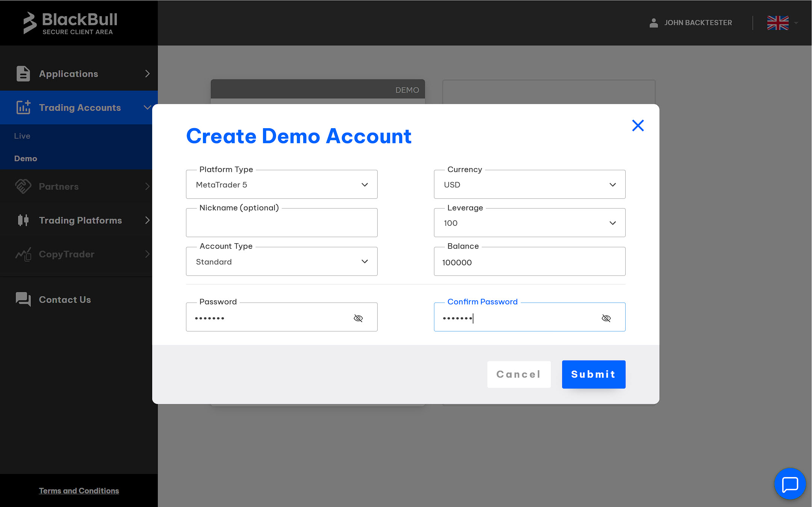Click the CopyTrader graph icon

pyautogui.click(x=23, y=254)
